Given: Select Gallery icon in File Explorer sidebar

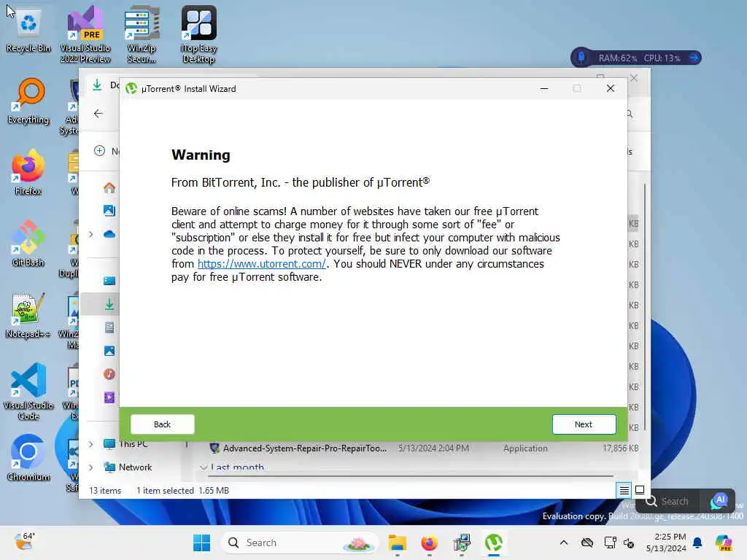Looking at the screenshot, I should click(x=109, y=211).
